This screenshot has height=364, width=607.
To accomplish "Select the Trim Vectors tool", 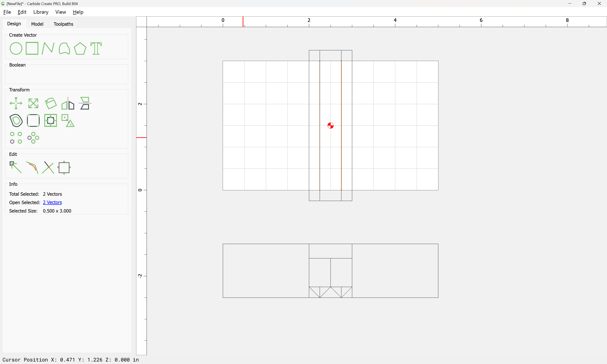I will pos(48,167).
